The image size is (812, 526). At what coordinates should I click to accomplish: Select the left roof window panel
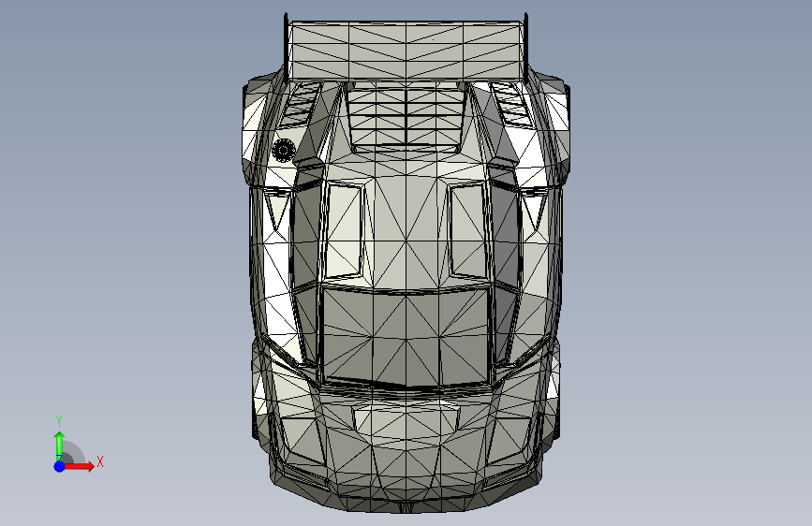click(344, 231)
